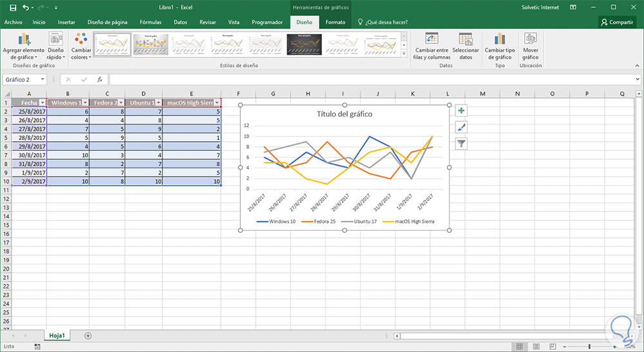
Task: Click the zoom slider handle
Action: pyautogui.click(x=589, y=347)
